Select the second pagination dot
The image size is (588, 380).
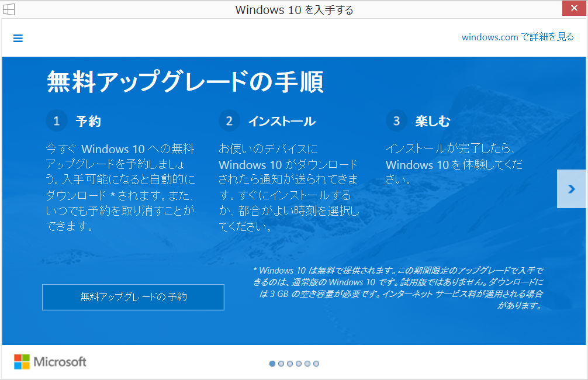click(x=281, y=364)
